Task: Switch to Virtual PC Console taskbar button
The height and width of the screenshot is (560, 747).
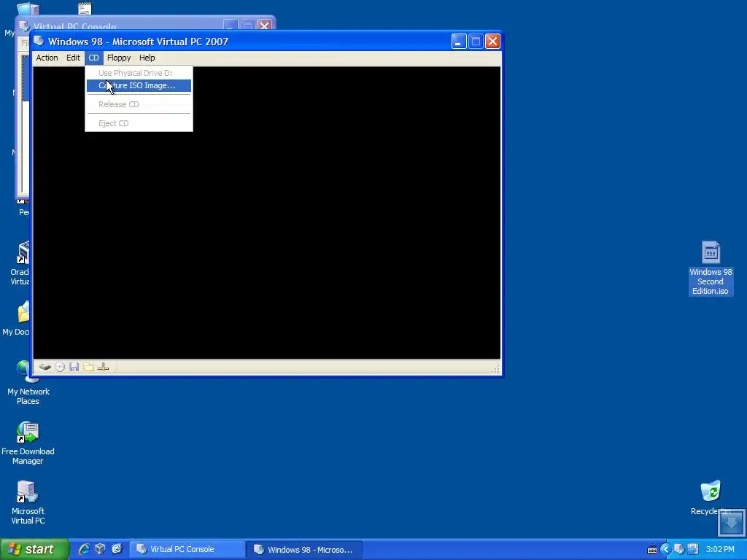Action: [187, 549]
